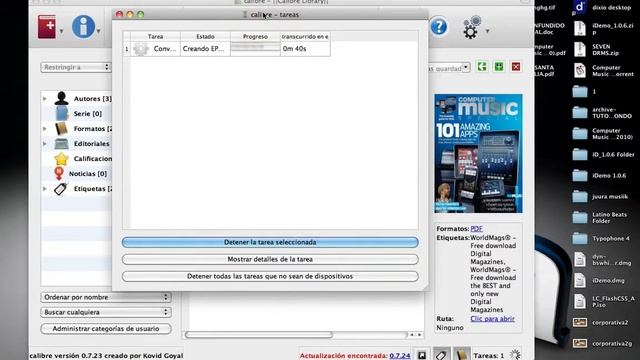The height and width of the screenshot is (360, 640).
Task: Click the blue Edit metadata info icon
Action: [x=83, y=27]
